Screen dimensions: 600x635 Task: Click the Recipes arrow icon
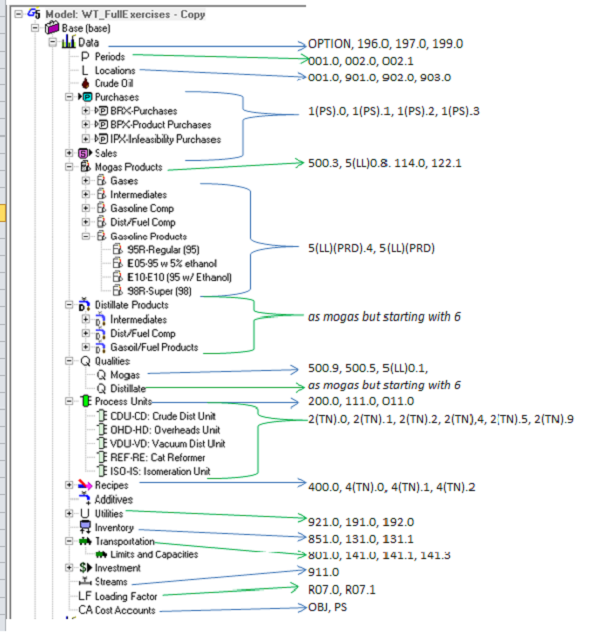[x=85, y=484]
